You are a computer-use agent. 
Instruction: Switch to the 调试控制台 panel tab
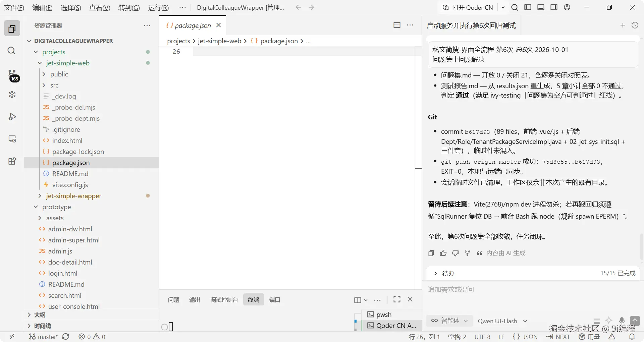[x=224, y=299]
